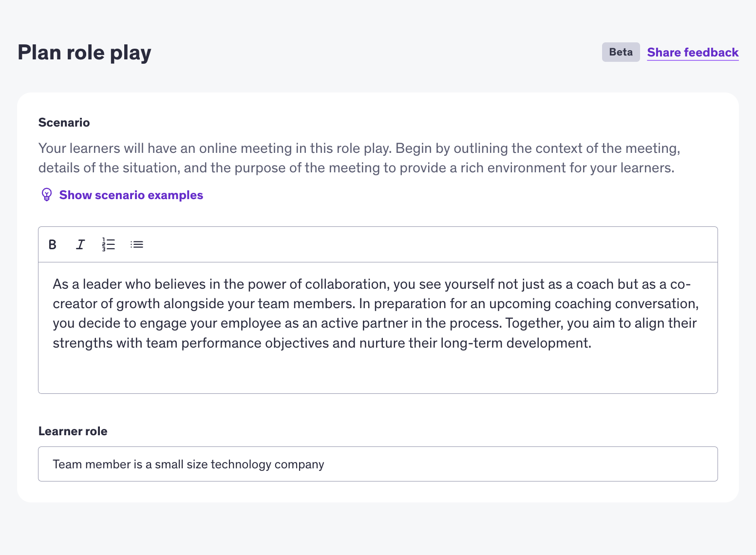
Task: Click the lightbulb icon beside scenario examples
Action: point(46,195)
